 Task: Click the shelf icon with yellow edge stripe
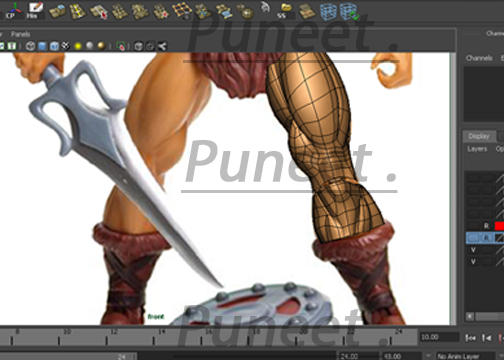point(77,11)
